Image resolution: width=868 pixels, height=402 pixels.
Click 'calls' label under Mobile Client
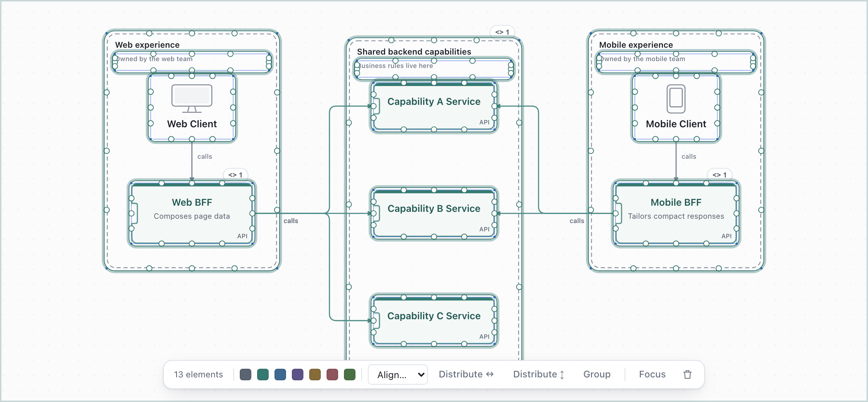point(689,157)
